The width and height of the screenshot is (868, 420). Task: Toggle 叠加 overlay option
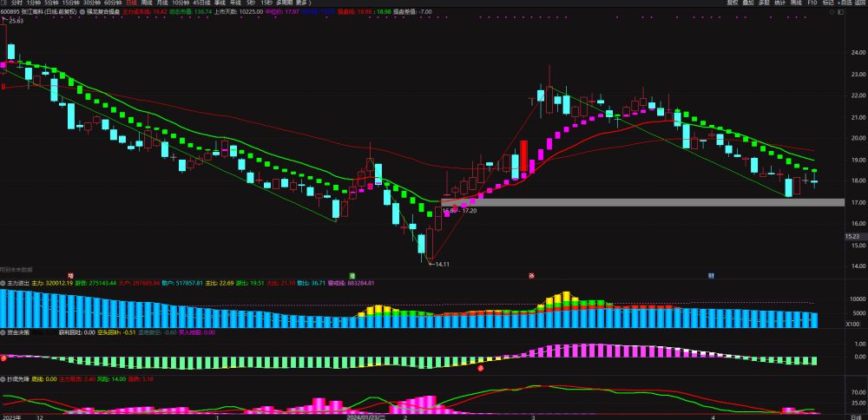point(748,3)
